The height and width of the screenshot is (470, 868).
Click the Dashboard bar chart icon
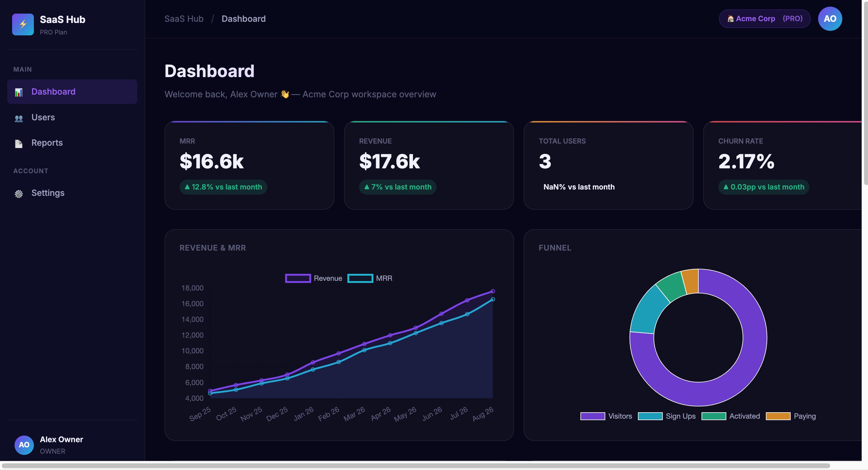pos(19,92)
